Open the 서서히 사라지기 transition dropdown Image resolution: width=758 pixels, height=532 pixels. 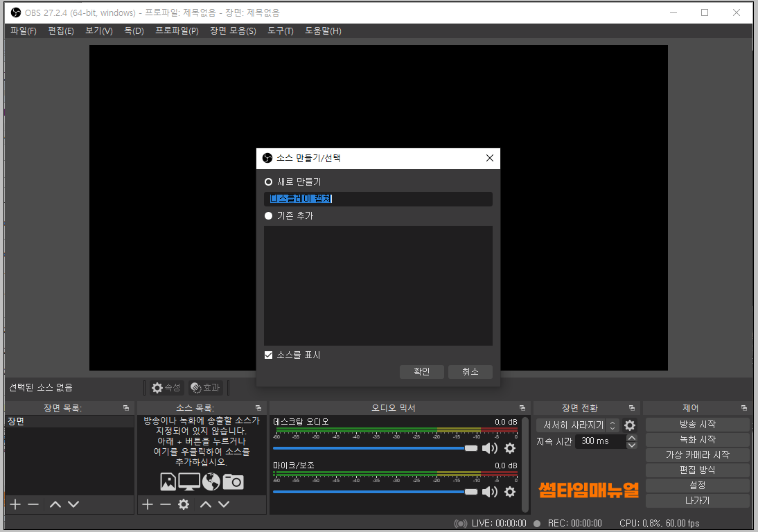click(x=578, y=425)
